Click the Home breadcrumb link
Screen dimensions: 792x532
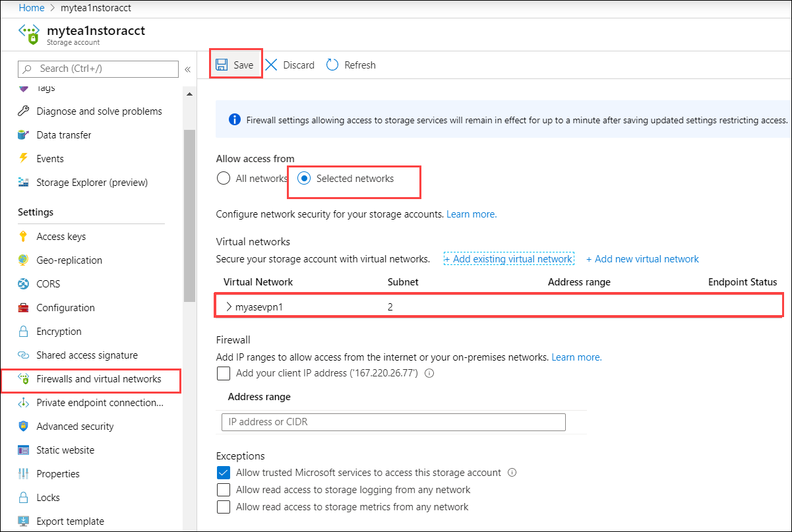click(32, 8)
